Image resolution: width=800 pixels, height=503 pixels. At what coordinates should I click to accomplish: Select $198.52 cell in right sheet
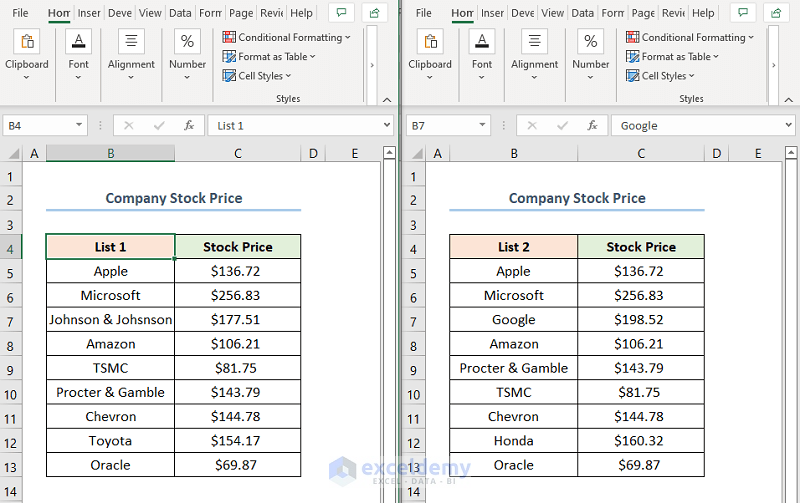(x=641, y=320)
